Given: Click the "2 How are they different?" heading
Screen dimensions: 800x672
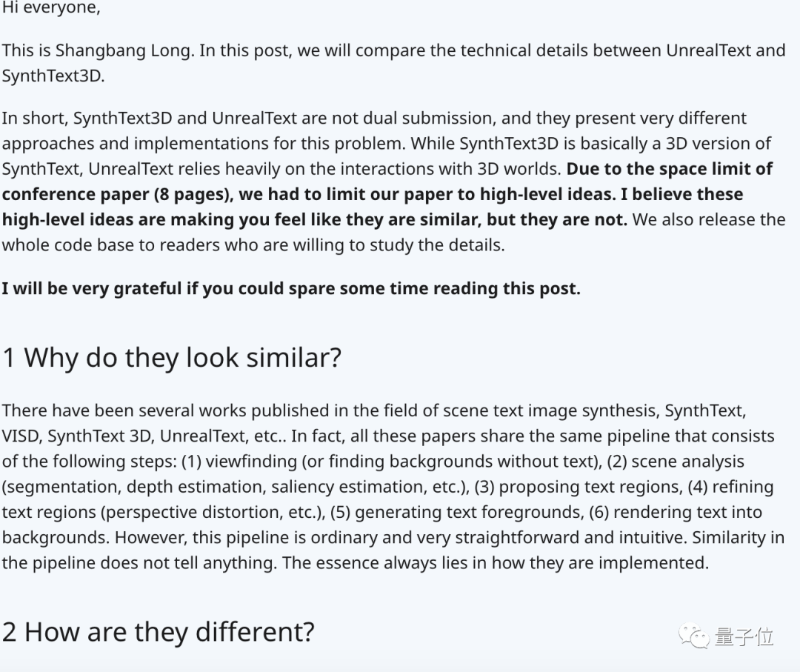Looking at the screenshot, I should point(159,632).
